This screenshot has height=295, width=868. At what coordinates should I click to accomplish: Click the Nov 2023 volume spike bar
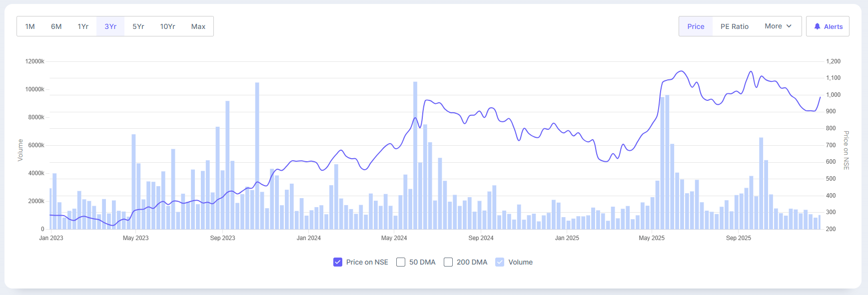[257, 155]
